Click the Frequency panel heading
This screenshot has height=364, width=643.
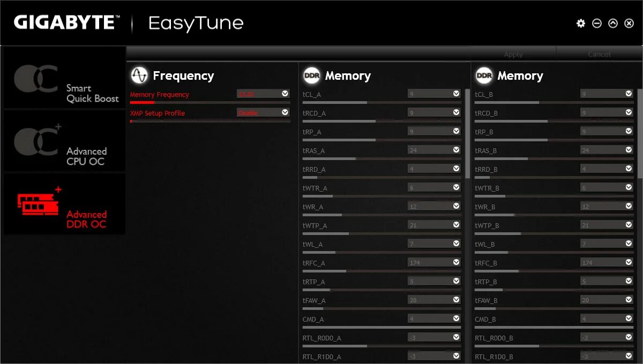(183, 75)
